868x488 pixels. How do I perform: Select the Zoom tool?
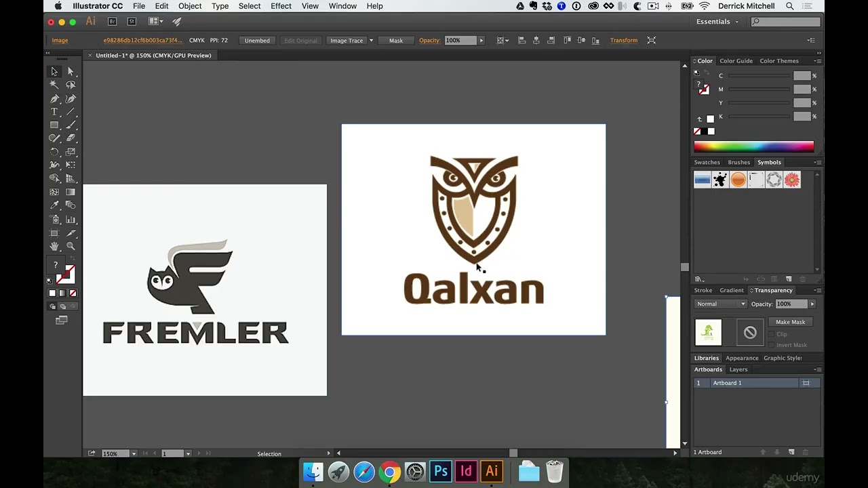(x=71, y=246)
